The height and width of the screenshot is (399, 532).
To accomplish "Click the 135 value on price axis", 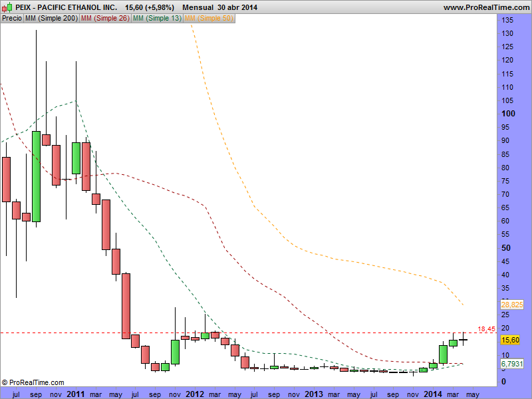I will pos(507,20).
